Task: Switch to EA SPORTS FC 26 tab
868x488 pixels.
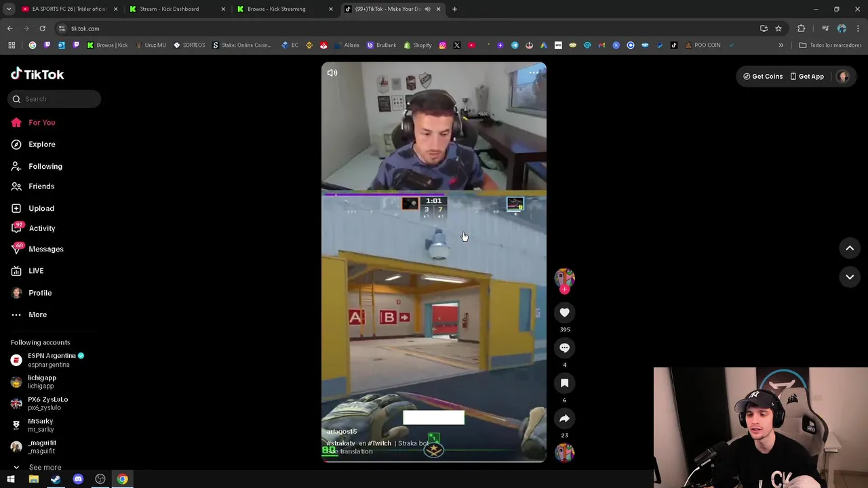Action: [x=68, y=9]
